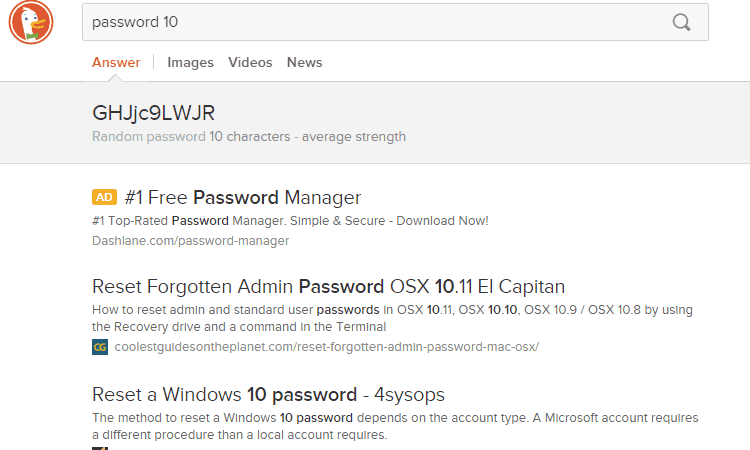
Task: Click the coolestguides CG favicon icon
Action: tap(100, 347)
